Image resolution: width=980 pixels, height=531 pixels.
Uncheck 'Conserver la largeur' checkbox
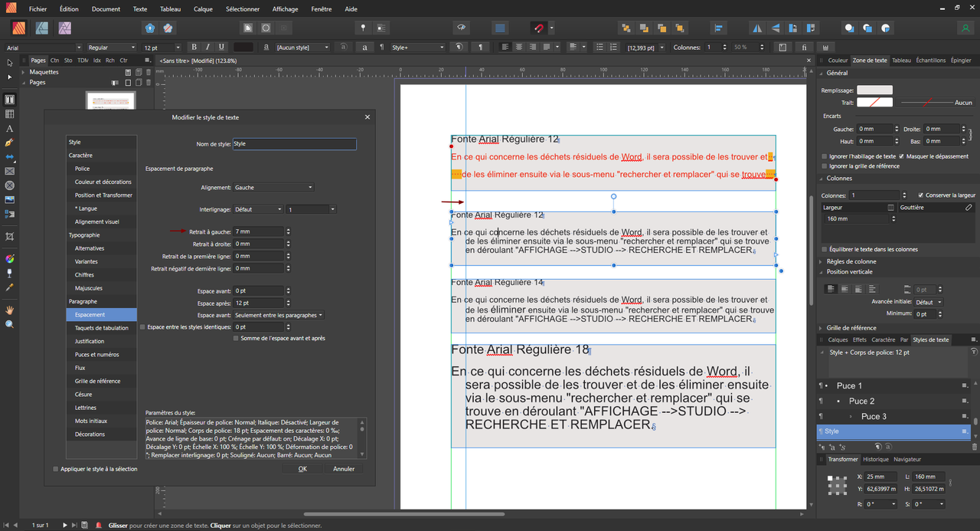(921, 195)
